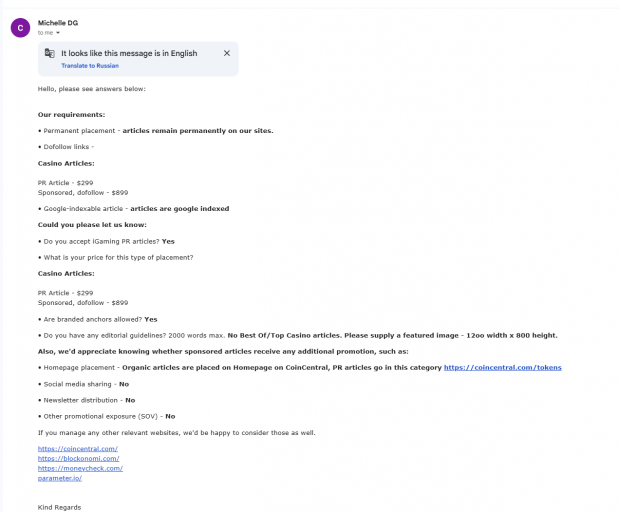This screenshot has height=512, width=619.
Task: Open the coincentral.com/tokens link
Action: click(x=503, y=368)
